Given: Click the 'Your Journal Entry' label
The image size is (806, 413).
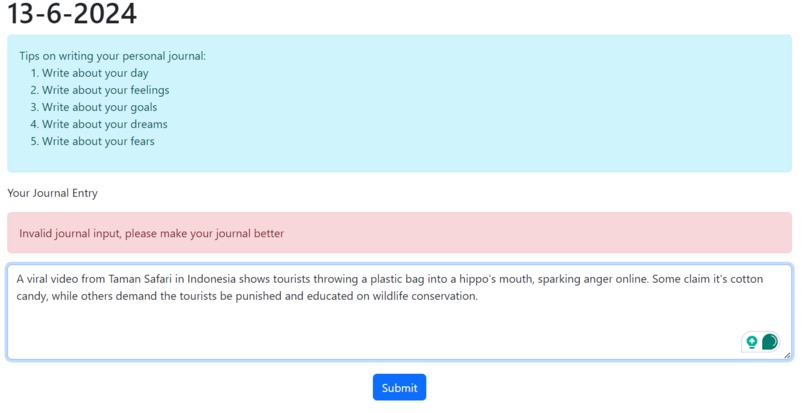Looking at the screenshot, I should pos(52,193).
